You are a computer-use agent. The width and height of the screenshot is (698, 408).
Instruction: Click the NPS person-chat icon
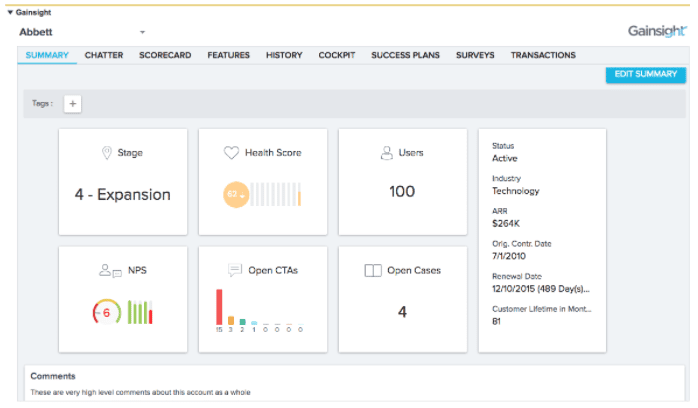pos(110,270)
